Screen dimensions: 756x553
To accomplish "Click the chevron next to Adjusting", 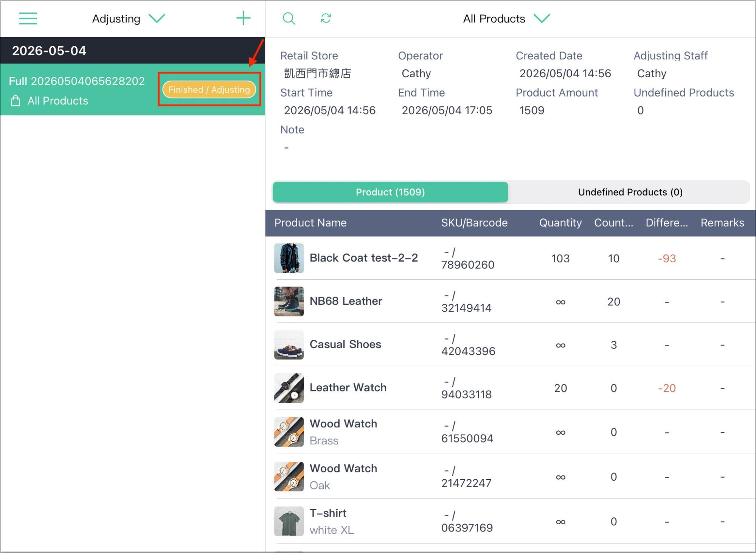I will [157, 19].
